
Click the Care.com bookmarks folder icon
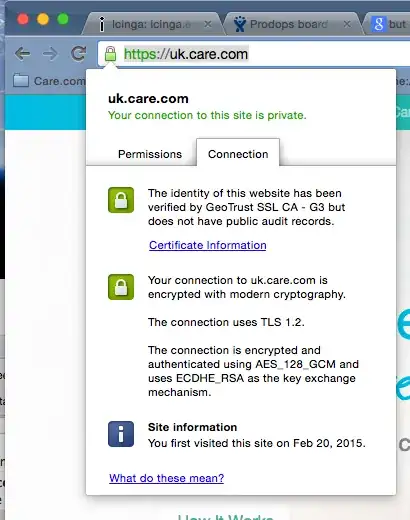21,80
